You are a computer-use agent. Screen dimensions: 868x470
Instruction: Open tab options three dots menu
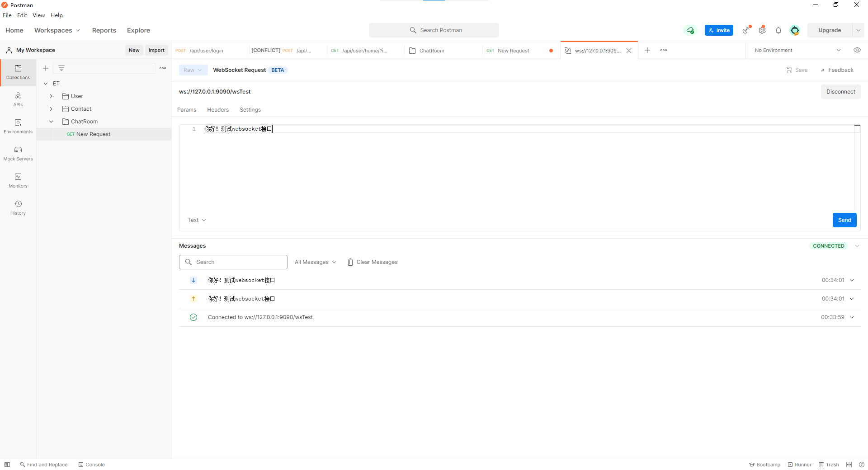(664, 50)
